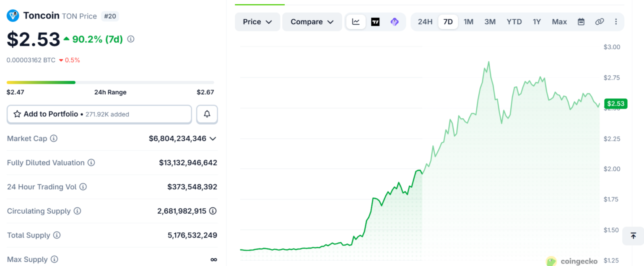Open chart more options three-dot menu
Image resolution: width=644 pixels, height=266 pixels.
pyautogui.click(x=616, y=22)
